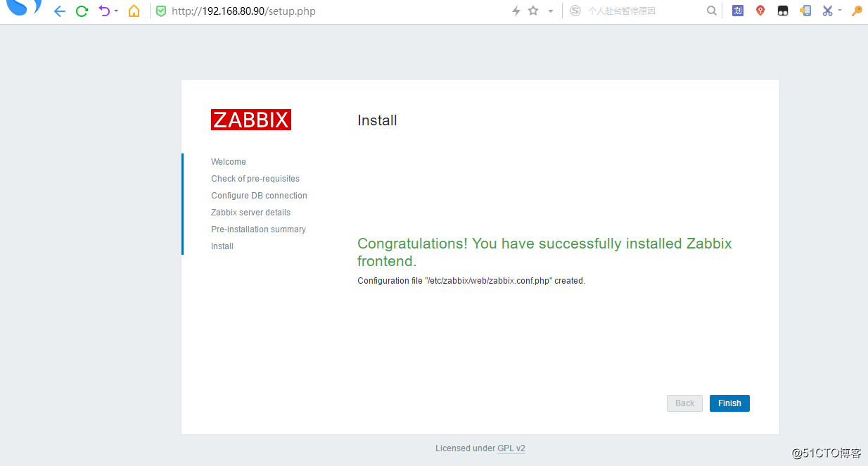Open the GPL v2 license link
This screenshot has height=466, width=868.
(511, 448)
